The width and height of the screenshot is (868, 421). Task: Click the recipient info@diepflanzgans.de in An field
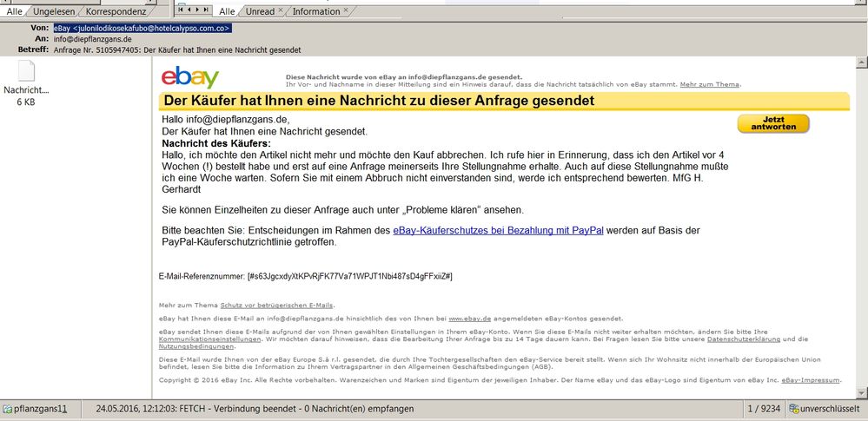click(x=92, y=39)
